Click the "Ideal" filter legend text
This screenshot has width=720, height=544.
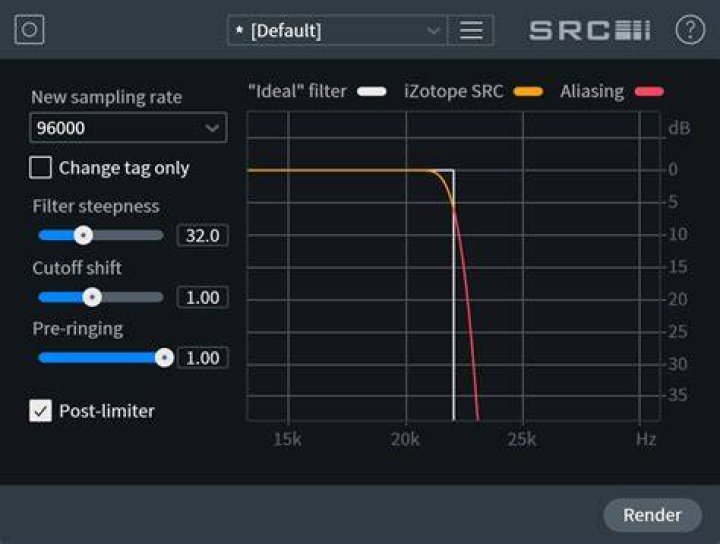click(x=297, y=91)
